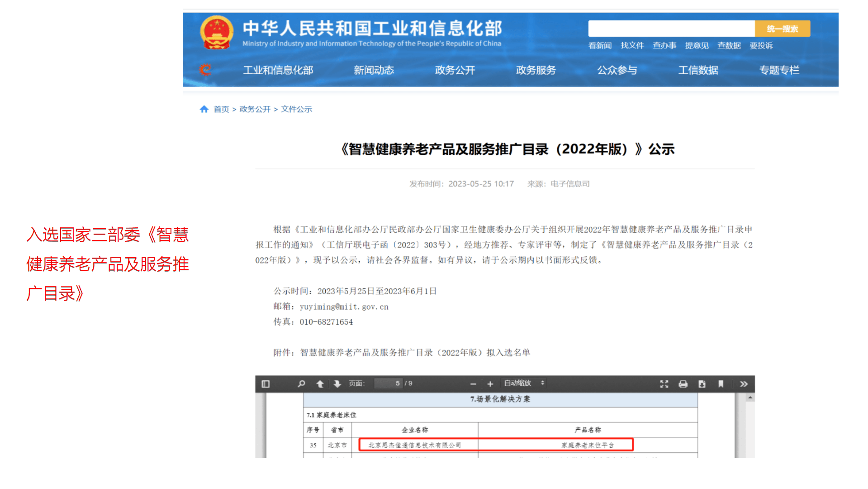Click the 企业名称 column header
Viewport: 868px width, 489px height.
coord(415,430)
